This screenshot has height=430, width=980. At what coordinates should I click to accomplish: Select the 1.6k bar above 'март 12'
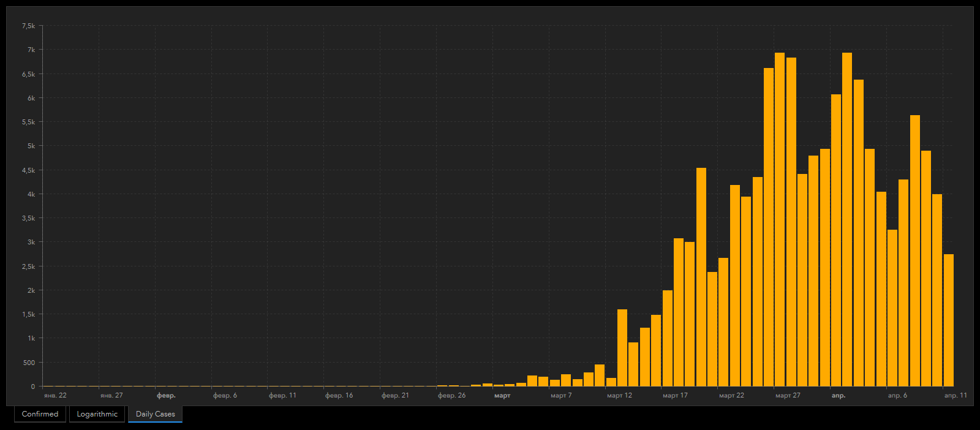pos(622,348)
